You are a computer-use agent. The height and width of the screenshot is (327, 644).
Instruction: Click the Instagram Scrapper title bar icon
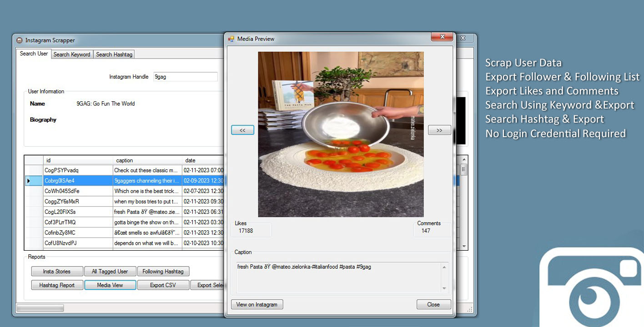tap(20, 40)
